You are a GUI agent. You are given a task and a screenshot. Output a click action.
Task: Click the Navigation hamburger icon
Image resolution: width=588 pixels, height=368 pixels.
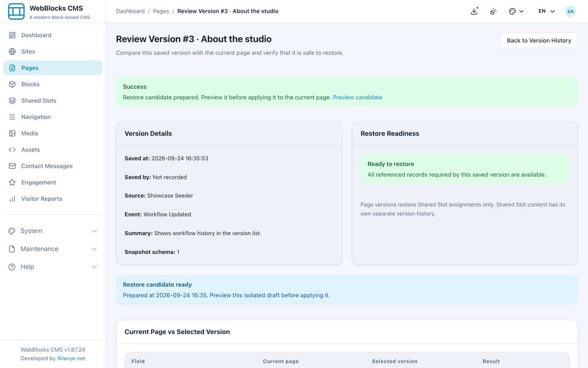pyautogui.click(x=12, y=117)
